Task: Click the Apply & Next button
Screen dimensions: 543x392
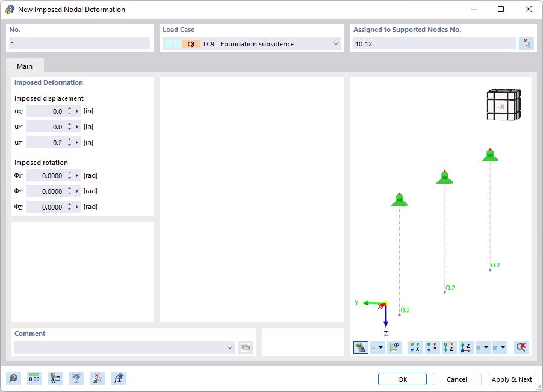Action: (x=512, y=379)
